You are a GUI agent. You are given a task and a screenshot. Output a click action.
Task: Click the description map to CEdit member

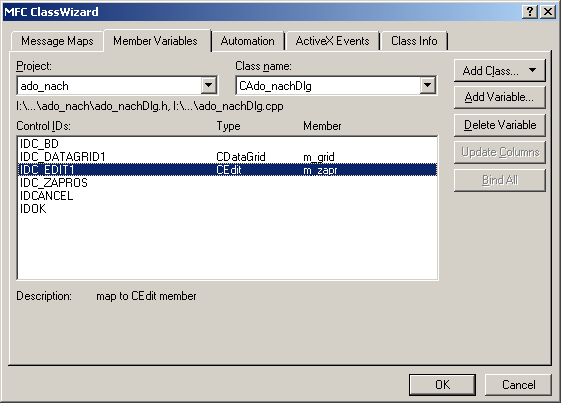[x=146, y=296]
